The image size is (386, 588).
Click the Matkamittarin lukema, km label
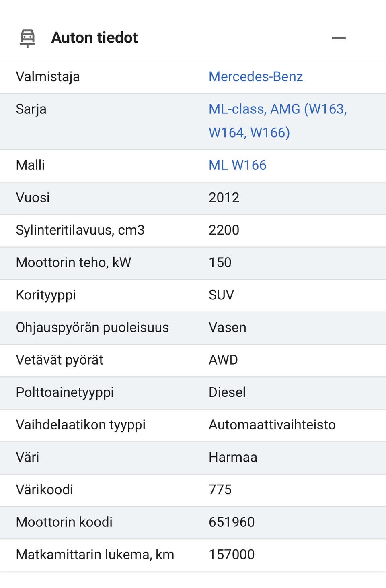(95, 554)
